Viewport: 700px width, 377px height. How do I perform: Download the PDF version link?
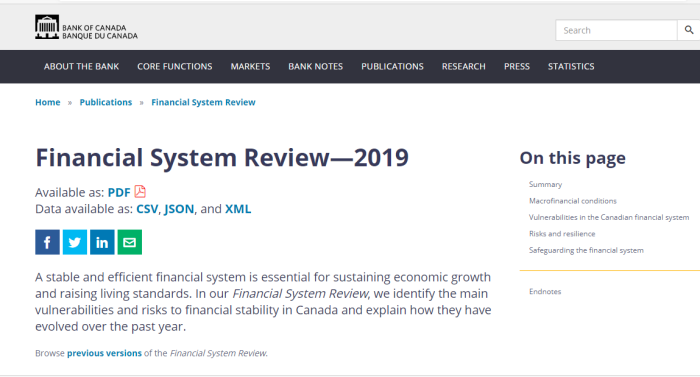coord(119,193)
